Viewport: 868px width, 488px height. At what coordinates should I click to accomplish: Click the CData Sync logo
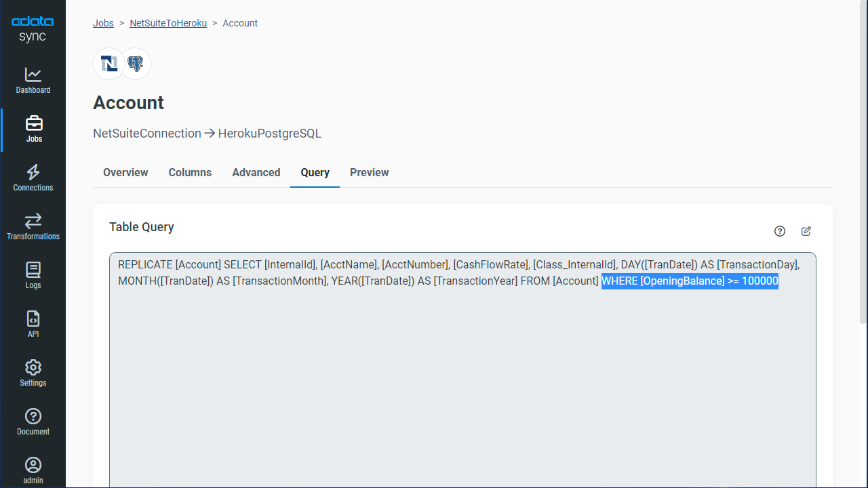(33, 30)
